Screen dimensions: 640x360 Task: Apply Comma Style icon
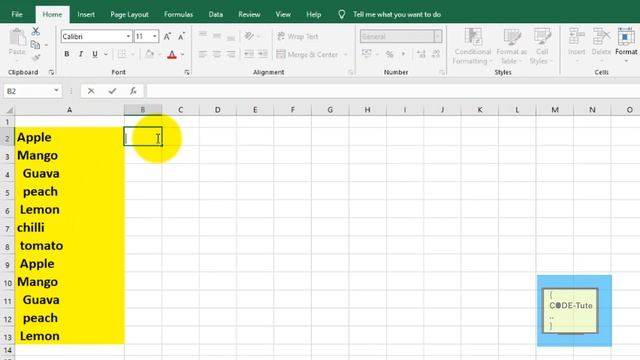(x=404, y=54)
